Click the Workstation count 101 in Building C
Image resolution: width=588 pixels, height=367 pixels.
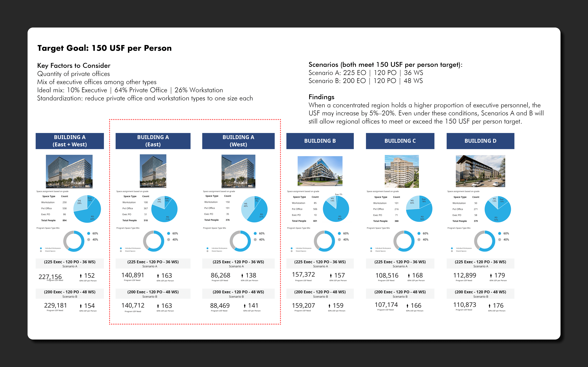coord(396,203)
